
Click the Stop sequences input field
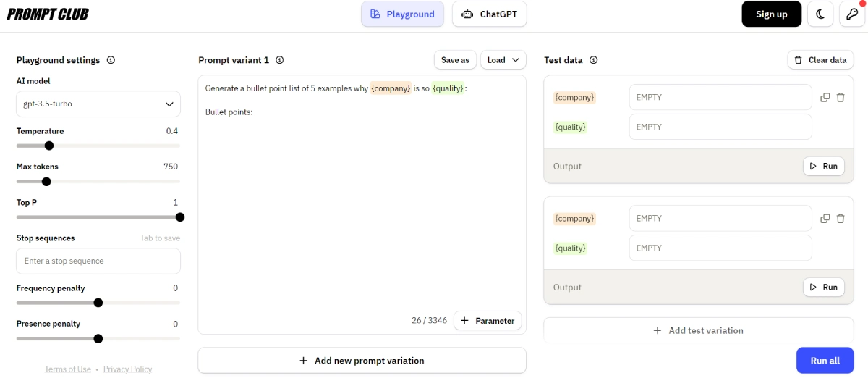pos(98,261)
